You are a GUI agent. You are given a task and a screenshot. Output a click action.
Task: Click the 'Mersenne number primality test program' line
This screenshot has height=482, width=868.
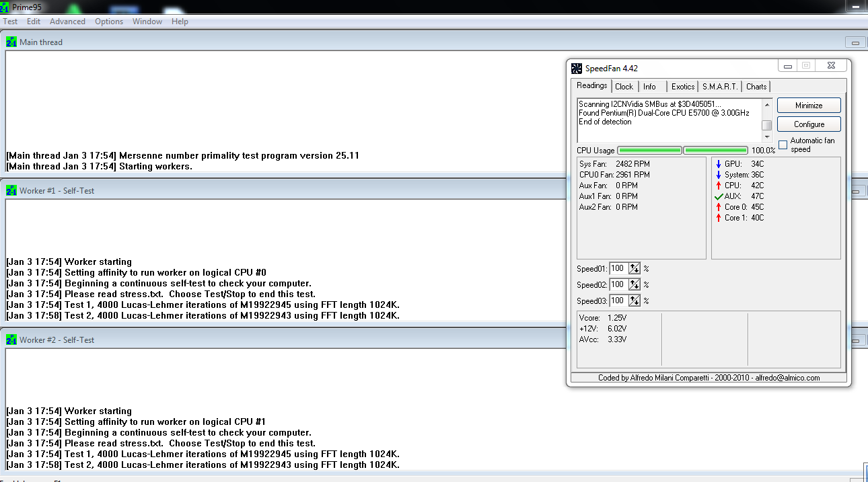tap(183, 155)
